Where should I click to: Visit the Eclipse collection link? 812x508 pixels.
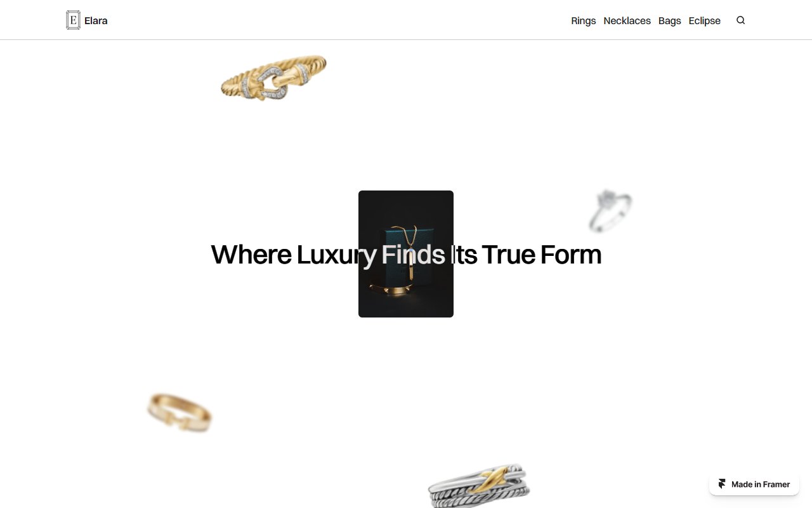click(x=704, y=20)
